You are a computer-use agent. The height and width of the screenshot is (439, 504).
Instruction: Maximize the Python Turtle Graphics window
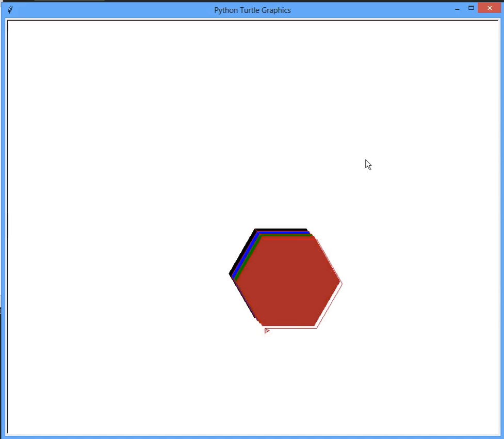pos(471,8)
